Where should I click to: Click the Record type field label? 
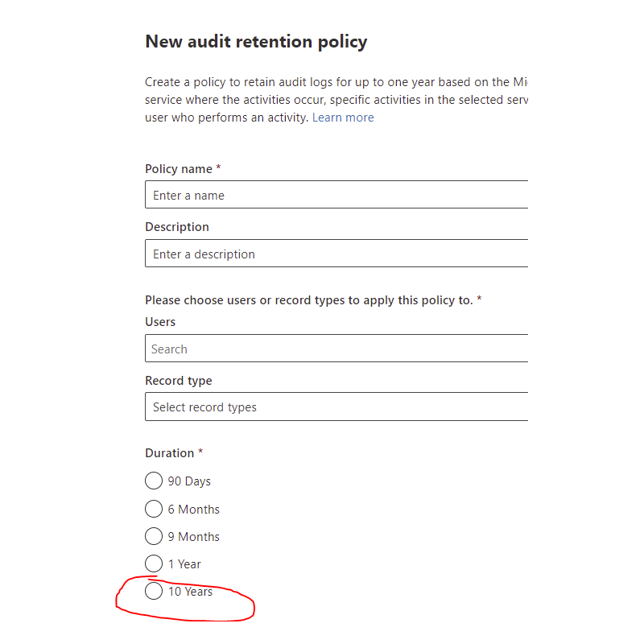(179, 381)
